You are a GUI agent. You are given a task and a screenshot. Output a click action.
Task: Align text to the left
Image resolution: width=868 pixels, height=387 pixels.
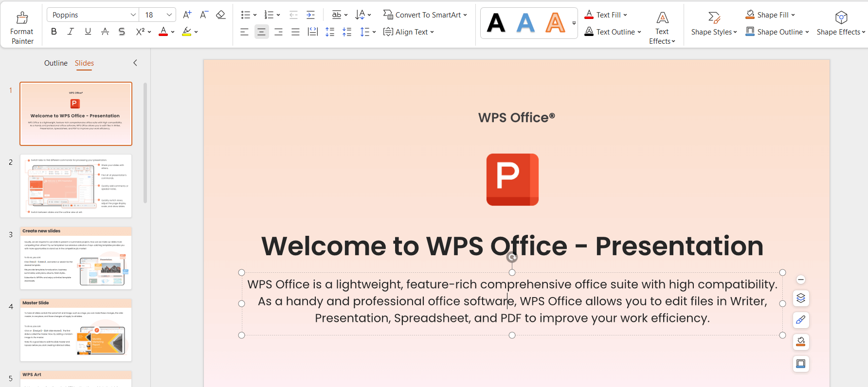pos(244,32)
